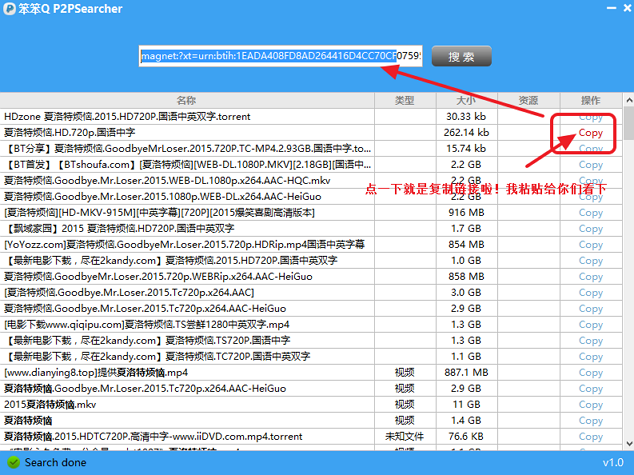Copy link for the 11 GB mkv entry
634x475 pixels.
click(590, 405)
